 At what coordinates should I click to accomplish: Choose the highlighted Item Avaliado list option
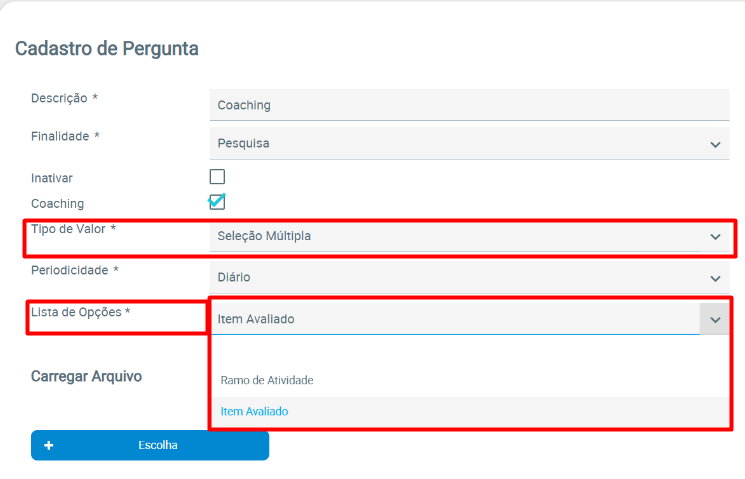pyautogui.click(x=255, y=411)
